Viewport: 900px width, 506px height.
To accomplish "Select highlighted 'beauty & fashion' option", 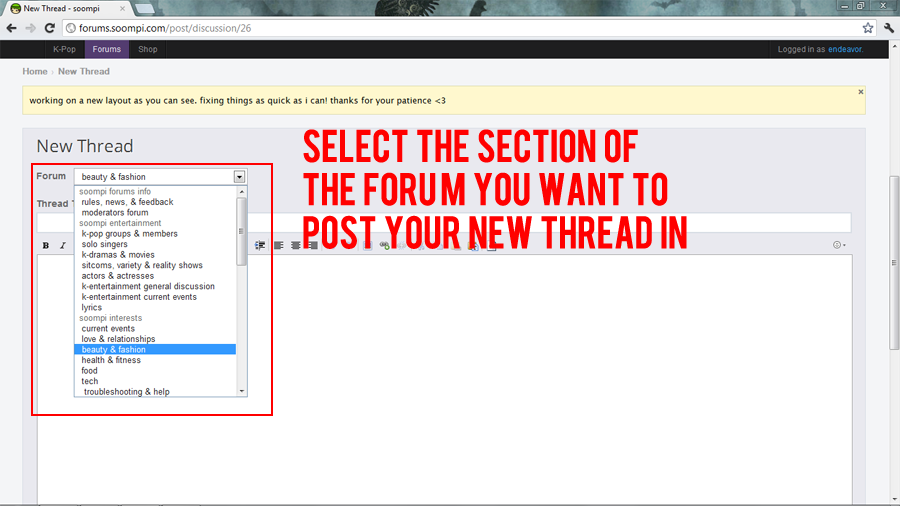I will 155,349.
